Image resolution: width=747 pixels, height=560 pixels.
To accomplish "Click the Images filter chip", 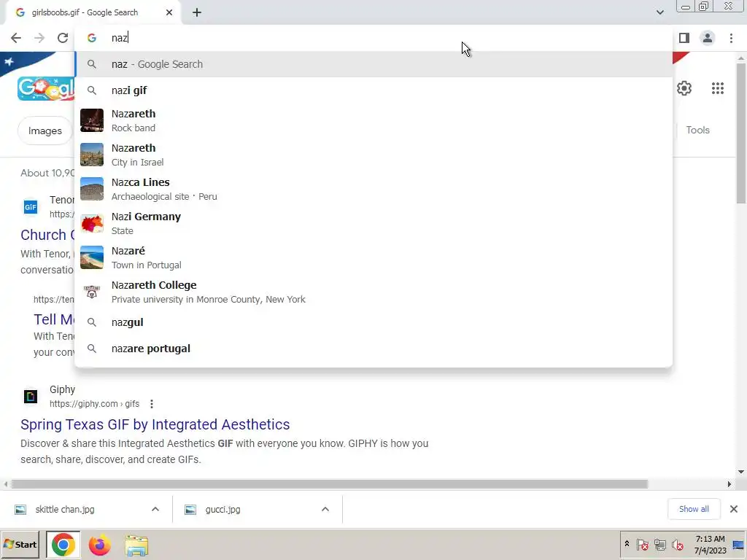I will [x=44, y=131].
